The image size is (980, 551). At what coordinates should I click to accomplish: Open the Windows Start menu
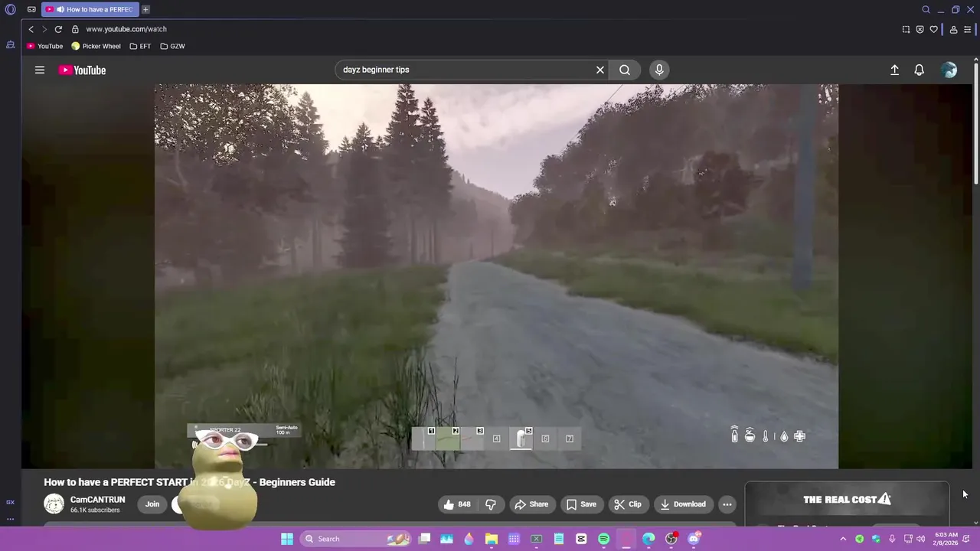tap(287, 539)
